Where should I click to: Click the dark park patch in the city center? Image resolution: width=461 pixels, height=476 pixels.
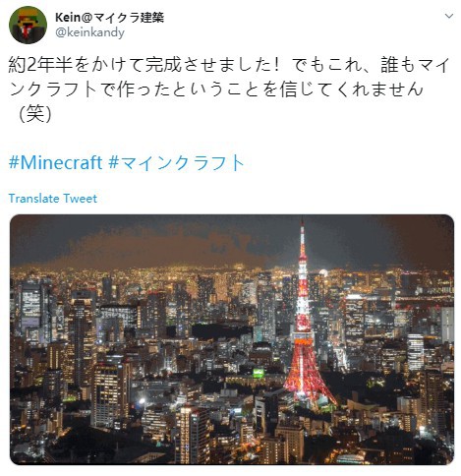(220, 330)
